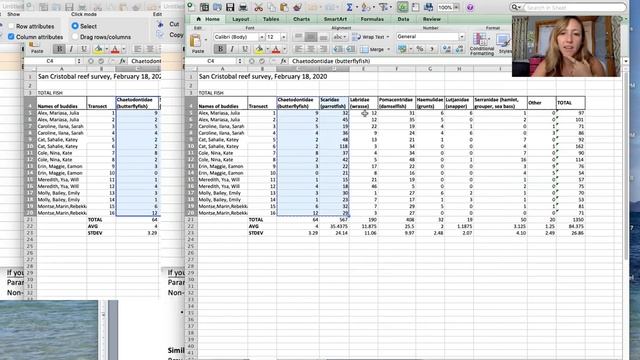This screenshot has width=640, height=360.
Task: Click the Copy icon in Excel's top toolbar
Action: click(271, 7)
